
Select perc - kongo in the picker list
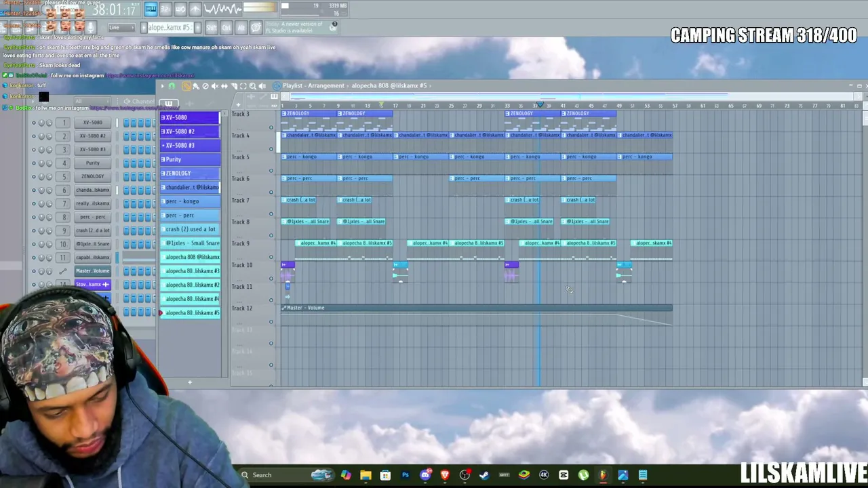coord(190,201)
